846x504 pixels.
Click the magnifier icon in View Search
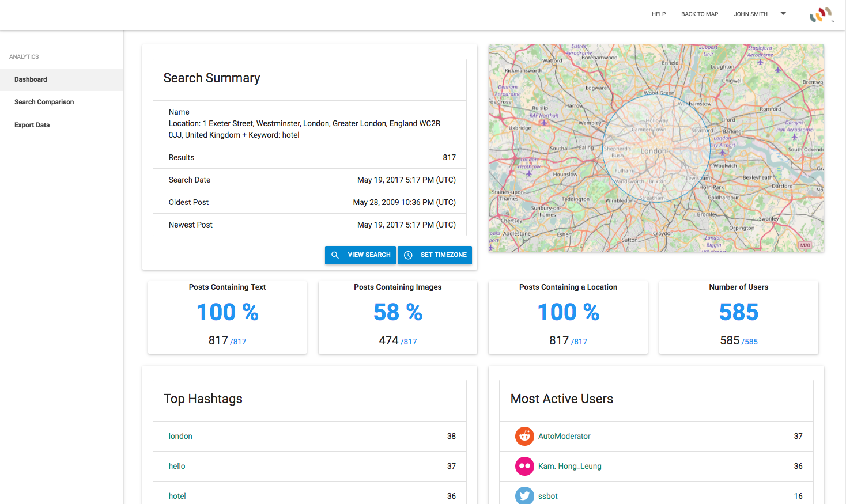(335, 255)
